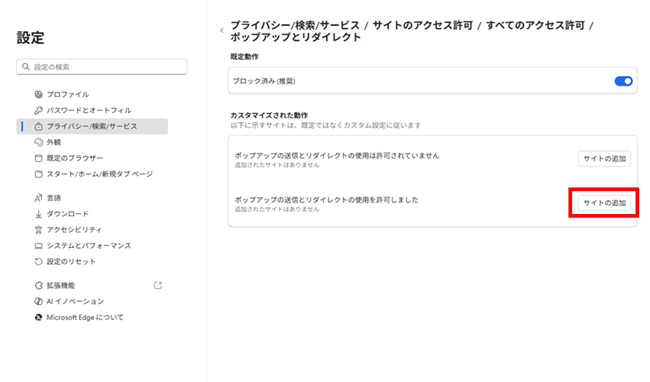Go to プライバシー/検索/サービス breadcrumb link
Image resolution: width=650 pixels, height=382 pixels.
(295, 25)
